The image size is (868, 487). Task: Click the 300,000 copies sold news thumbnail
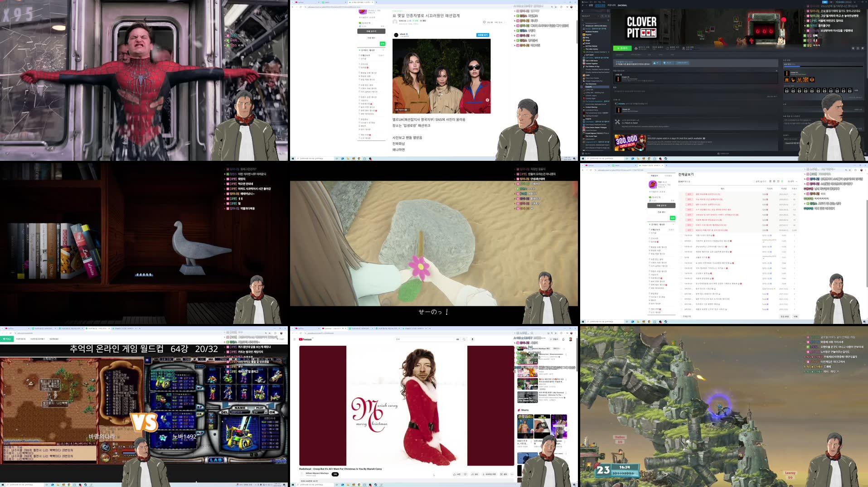click(630, 142)
